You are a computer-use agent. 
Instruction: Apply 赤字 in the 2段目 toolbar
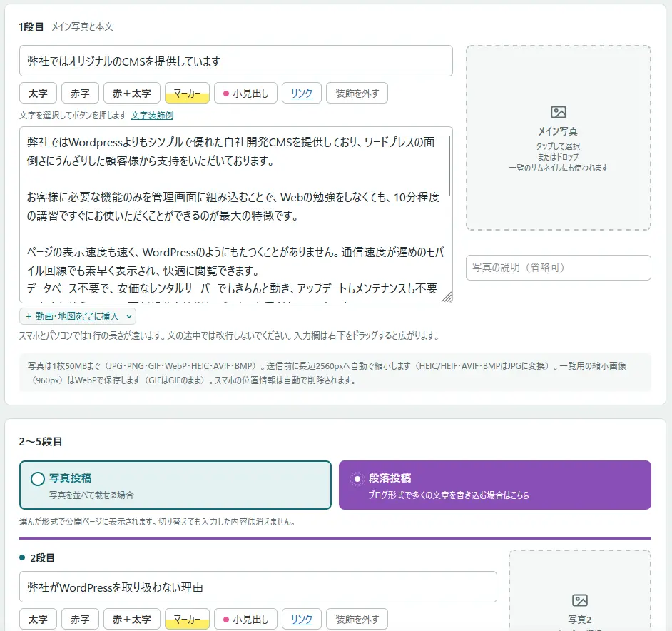[x=80, y=619]
